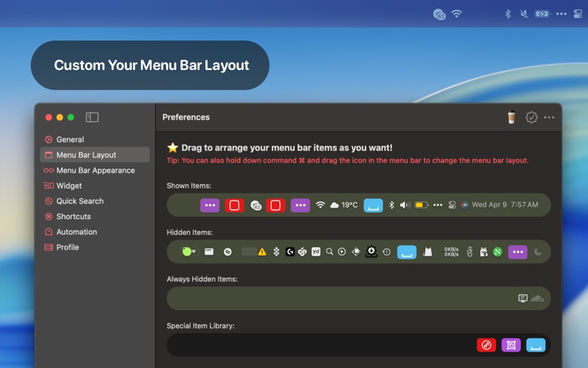Select the Bluetooth item in Shown Items
This screenshot has height=368, width=588.
tap(392, 205)
